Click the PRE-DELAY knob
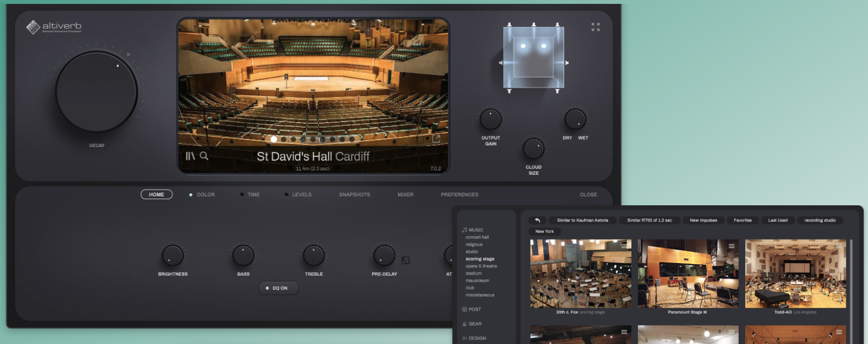 pos(384,256)
